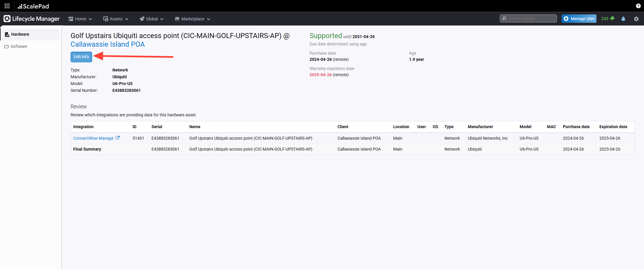This screenshot has width=644, height=269.
Task: Expand the Assets dropdown menu
Action: coord(116,19)
